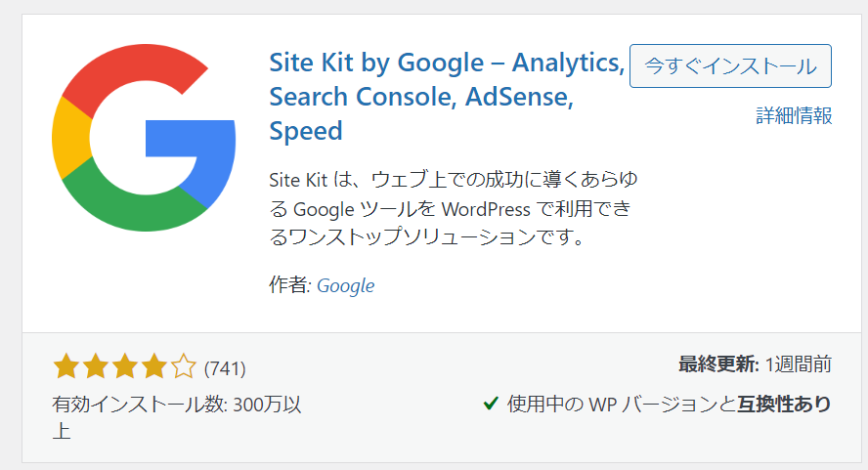Click the first gold rating star
The height and width of the screenshot is (470, 868).
[x=65, y=367]
